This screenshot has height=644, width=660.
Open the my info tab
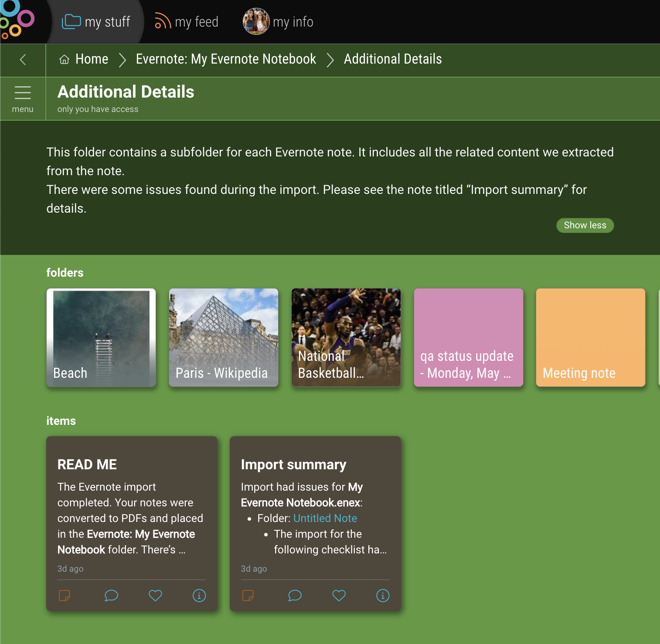(278, 22)
